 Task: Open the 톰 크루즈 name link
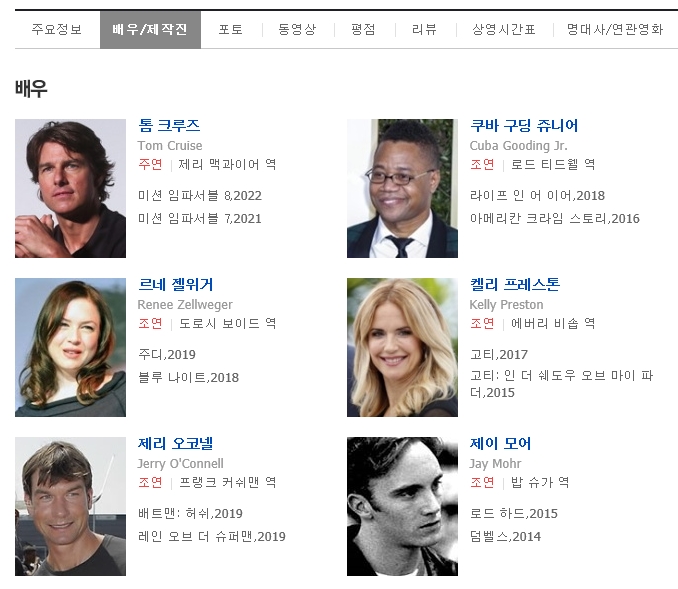click(x=169, y=125)
